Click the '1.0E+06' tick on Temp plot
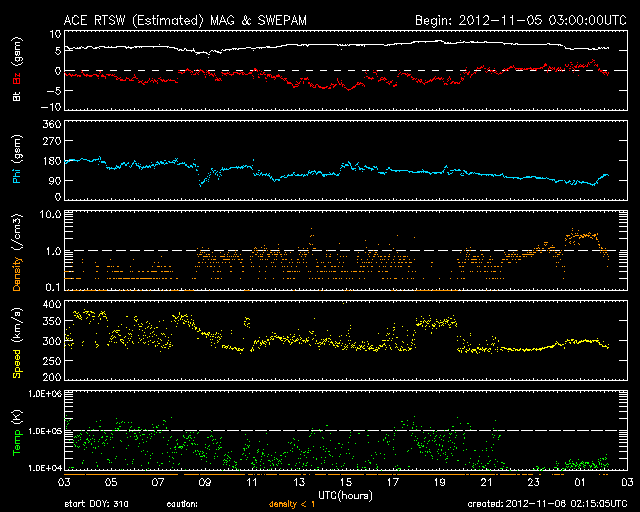Screen dimensions: 640x512 (x=45, y=394)
